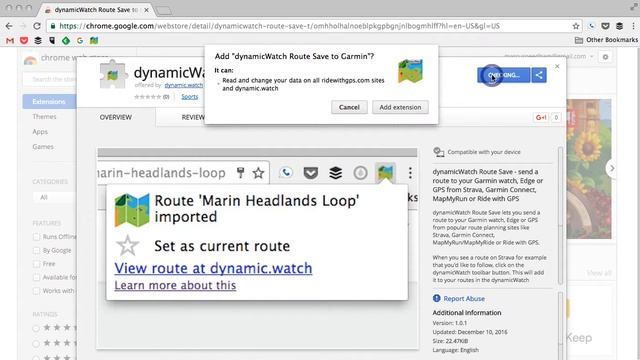Open the account email dropdown arrow
Screen dimensions: 640x360
[591, 56]
